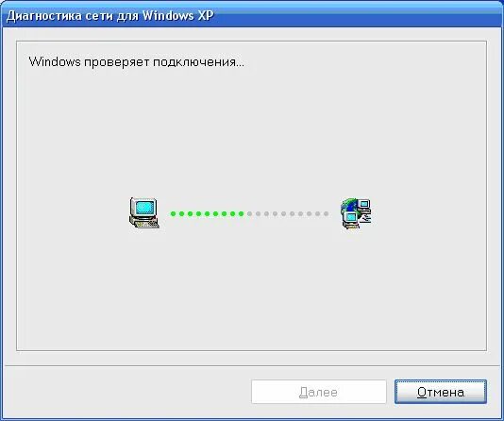Click the XP text in the window title
Screen dimensions: 504x421
[x=206, y=15]
